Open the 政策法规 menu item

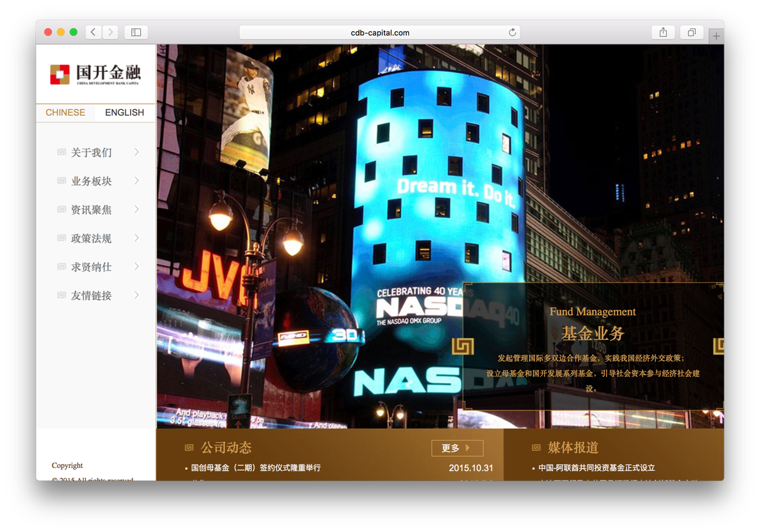[91, 238]
